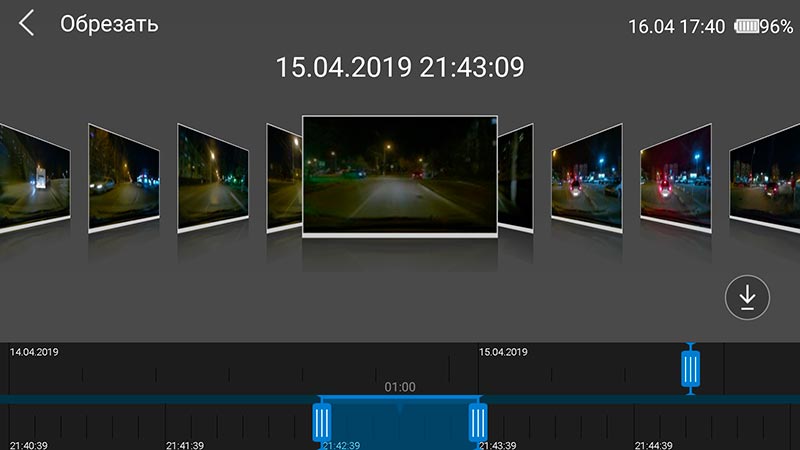The height and width of the screenshot is (450, 800).
Task: Tap the 01:00 clip duration label
Action: click(x=400, y=387)
